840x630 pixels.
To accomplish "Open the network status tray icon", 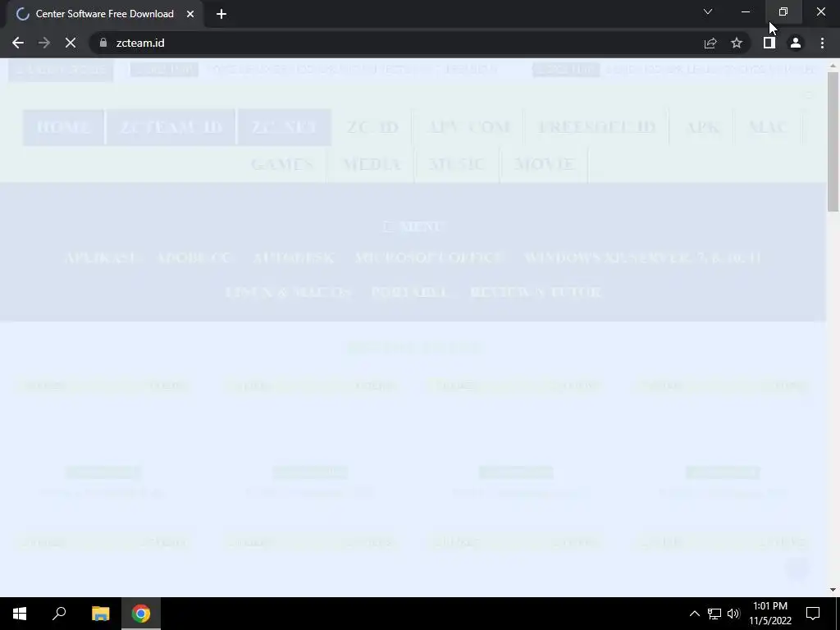I will point(714,614).
